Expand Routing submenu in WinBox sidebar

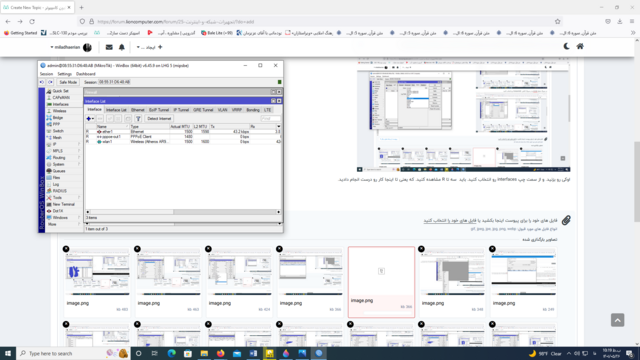[63, 158]
